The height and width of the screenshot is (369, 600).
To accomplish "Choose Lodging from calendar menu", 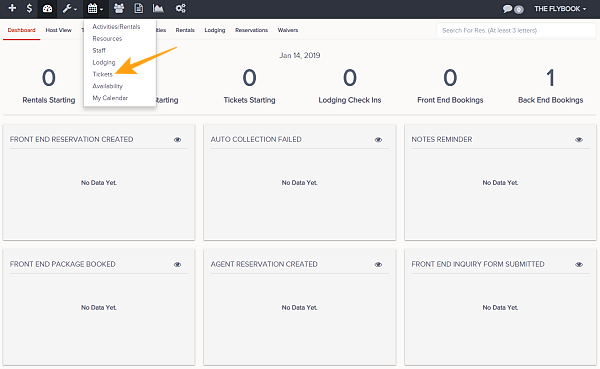I will [104, 62].
